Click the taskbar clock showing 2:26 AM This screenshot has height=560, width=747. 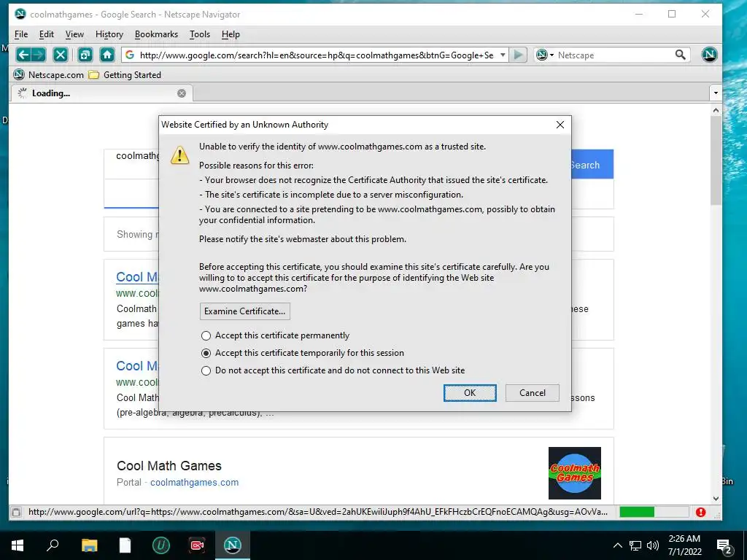[684, 545]
